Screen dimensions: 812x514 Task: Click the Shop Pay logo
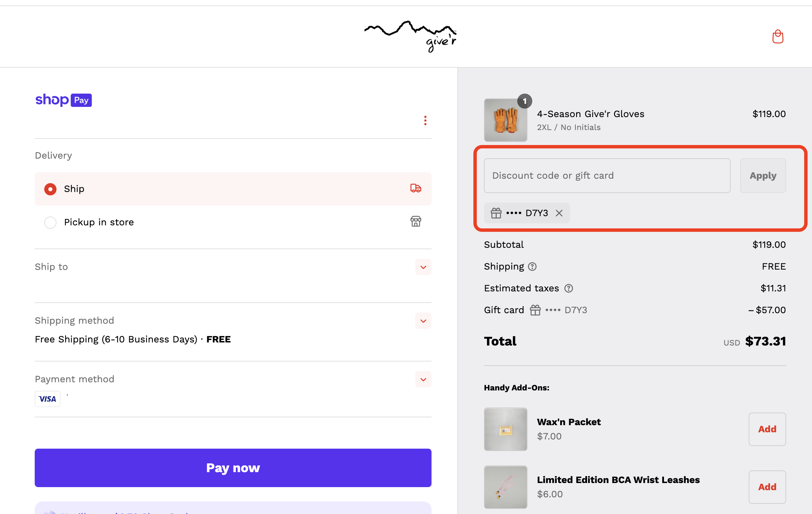[x=63, y=100]
